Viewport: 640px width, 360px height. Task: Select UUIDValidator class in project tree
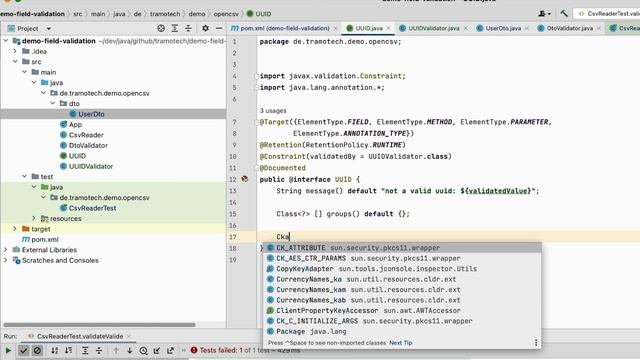[91, 166]
